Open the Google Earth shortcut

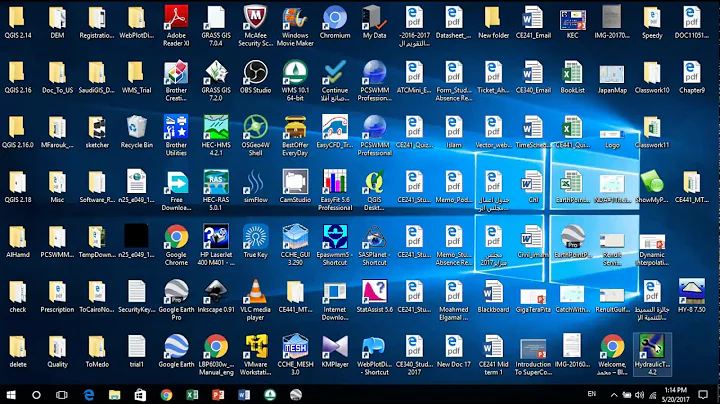(176, 351)
